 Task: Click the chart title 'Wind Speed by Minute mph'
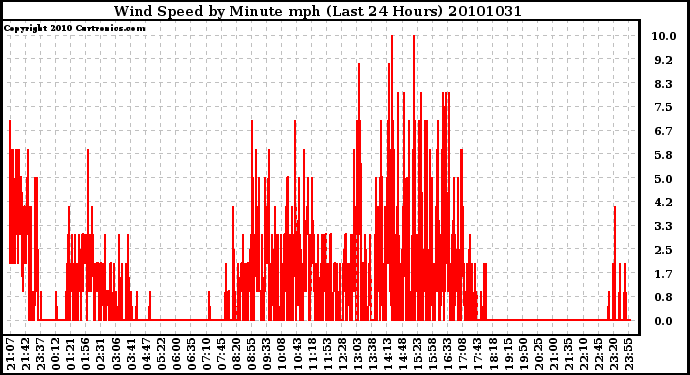pyautogui.click(x=217, y=11)
